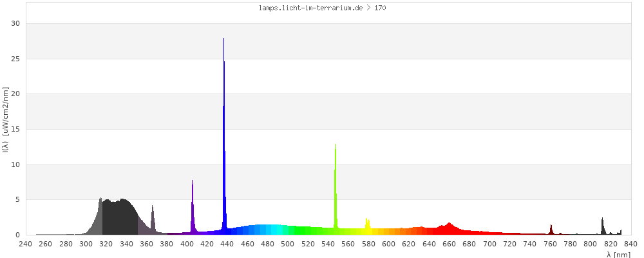
Task: Click the x-axis tick label '620'
Action: (x=409, y=244)
